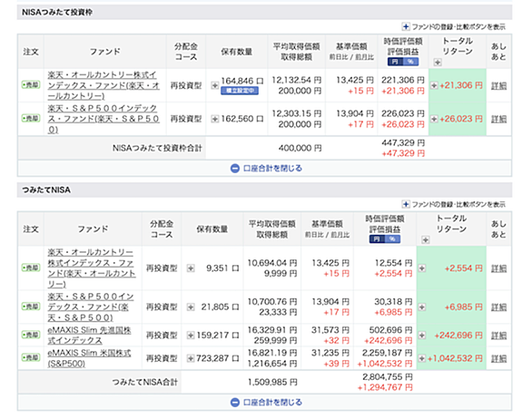Open 楽天・S&P500 fund link in NISAつみたて投資枠

(x=103, y=119)
